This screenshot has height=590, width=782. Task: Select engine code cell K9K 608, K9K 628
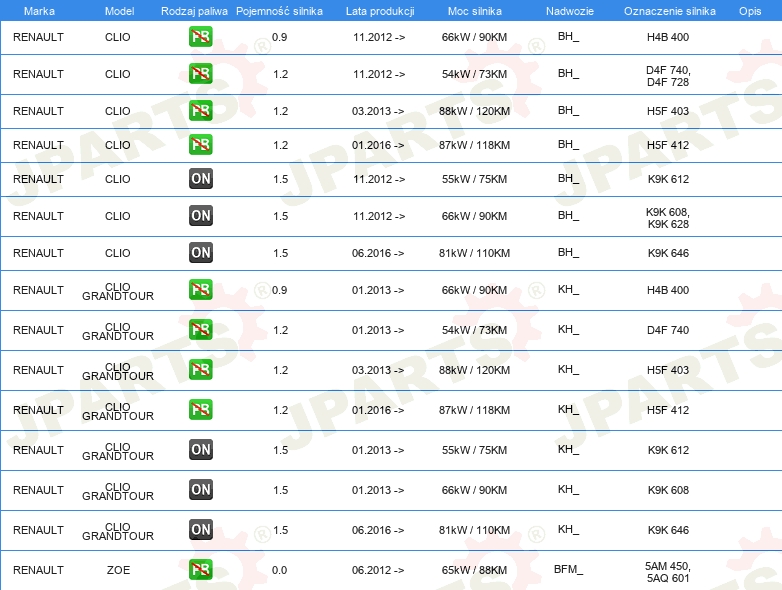point(668,218)
